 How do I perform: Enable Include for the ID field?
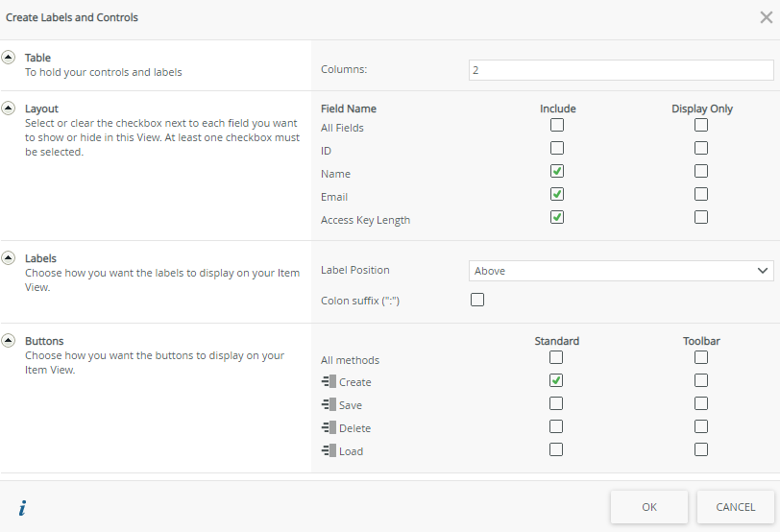click(557, 148)
